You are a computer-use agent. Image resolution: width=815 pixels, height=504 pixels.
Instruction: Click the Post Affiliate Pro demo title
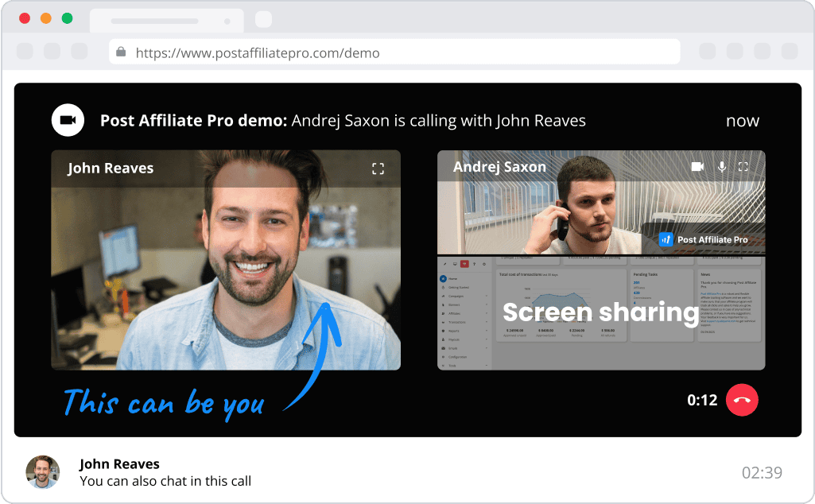coord(193,121)
